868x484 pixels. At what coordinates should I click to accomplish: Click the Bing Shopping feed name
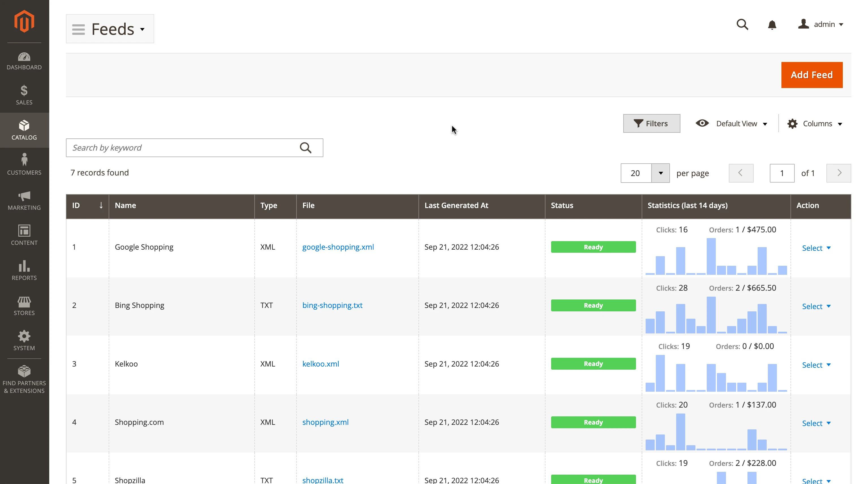point(139,305)
